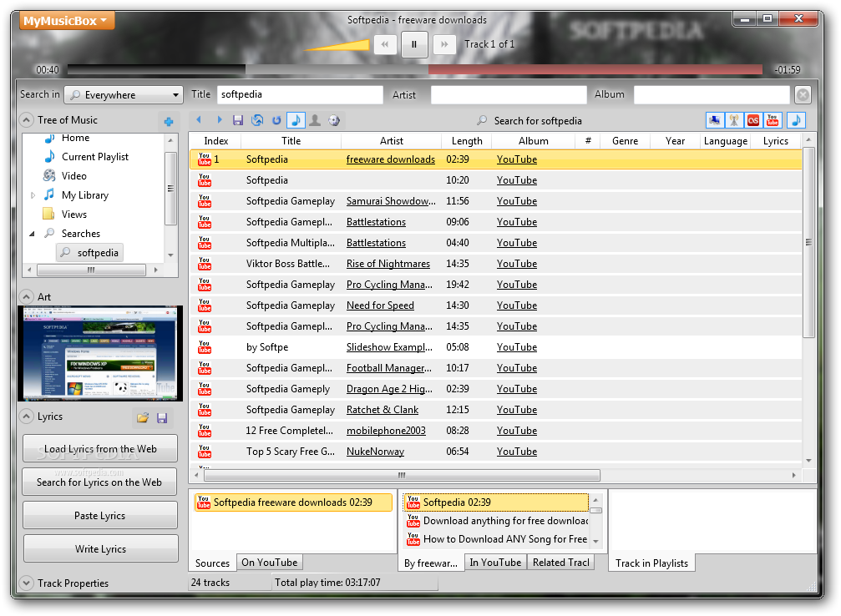
Task: Click the YouTube icon on the Slideshow Example row
Action: [205, 347]
